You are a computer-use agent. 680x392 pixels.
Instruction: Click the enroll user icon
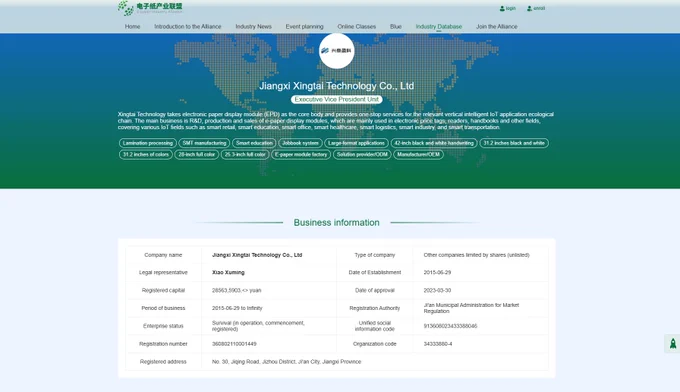[x=530, y=8]
